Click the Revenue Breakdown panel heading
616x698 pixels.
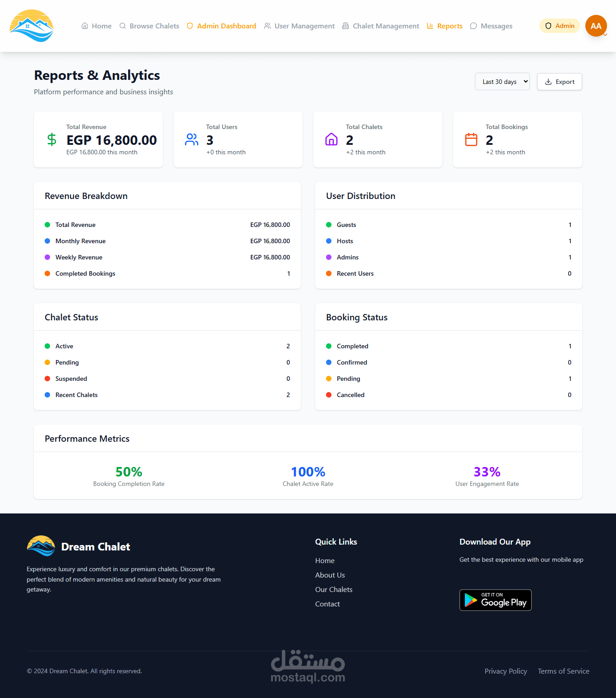[x=86, y=196]
